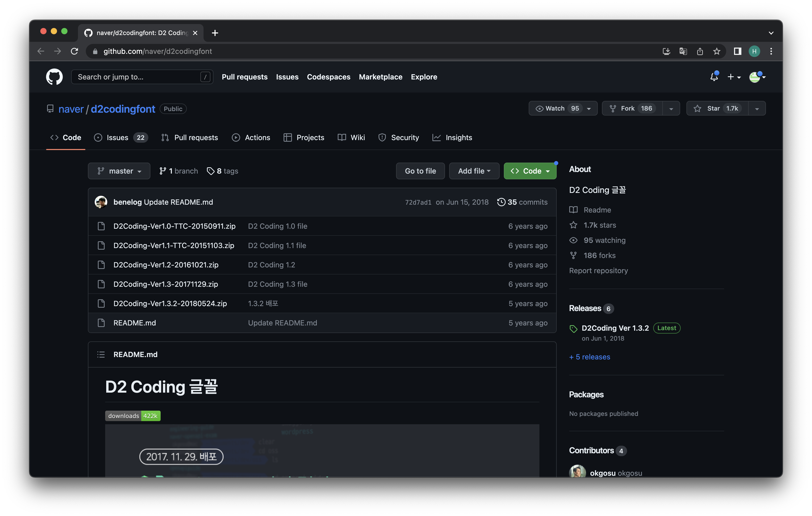Expand the Watch dropdown arrow
812x516 pixels.
pos(589,108)
